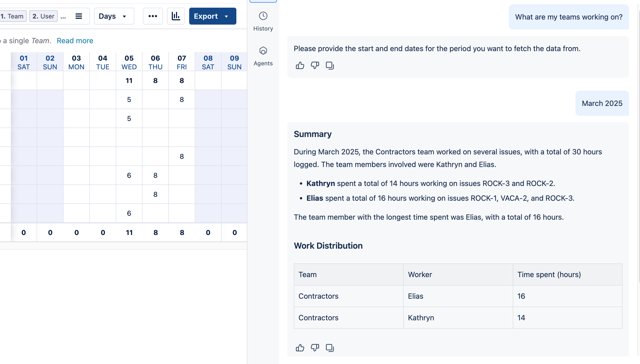Thumbs up the summary response
Screen dimensions: 640x364
[x=300, y=348]
